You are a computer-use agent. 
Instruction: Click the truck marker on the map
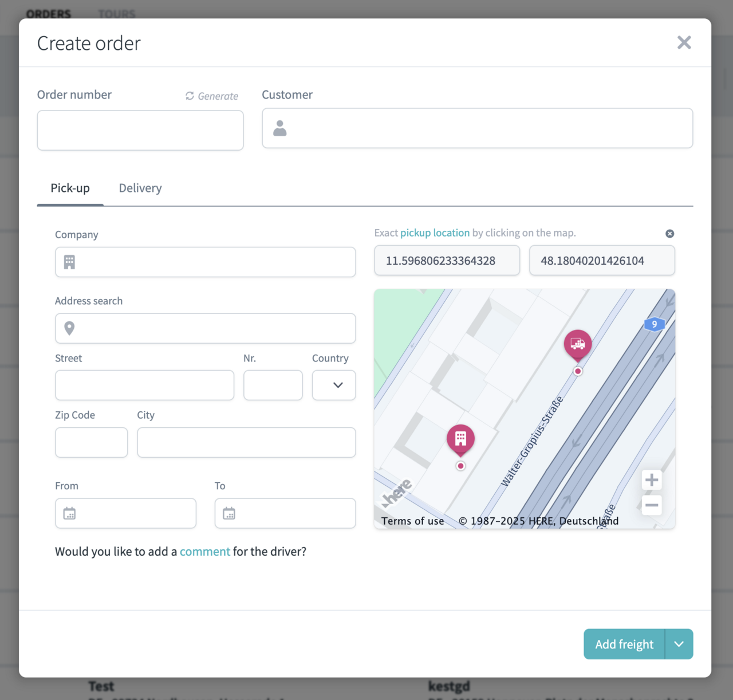(x=577, y=344)
